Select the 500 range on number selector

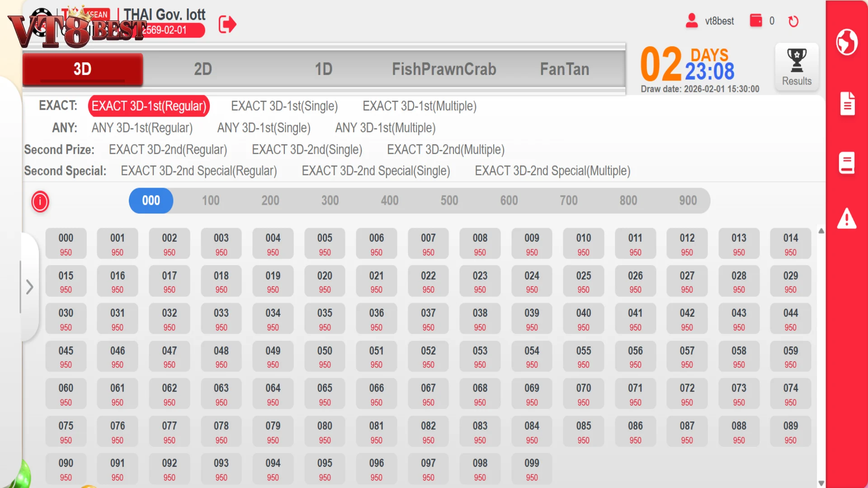449,201
